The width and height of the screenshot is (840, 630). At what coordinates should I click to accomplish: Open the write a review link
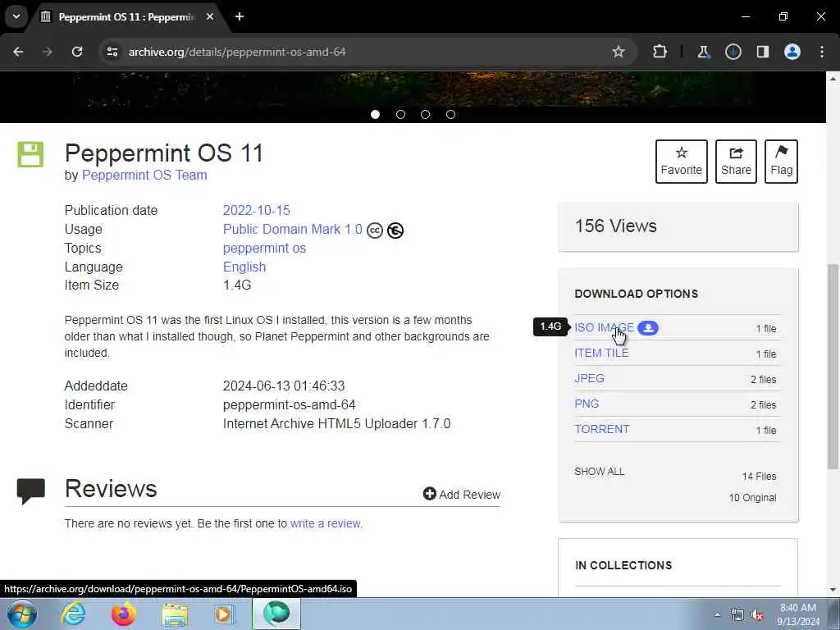(326, 523)
